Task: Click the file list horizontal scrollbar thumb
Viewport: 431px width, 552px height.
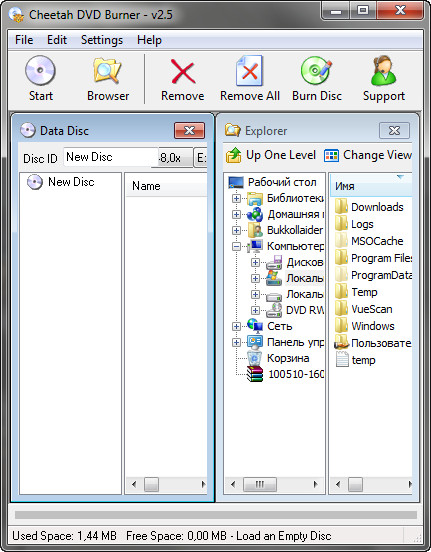Action: pos(355,484)
